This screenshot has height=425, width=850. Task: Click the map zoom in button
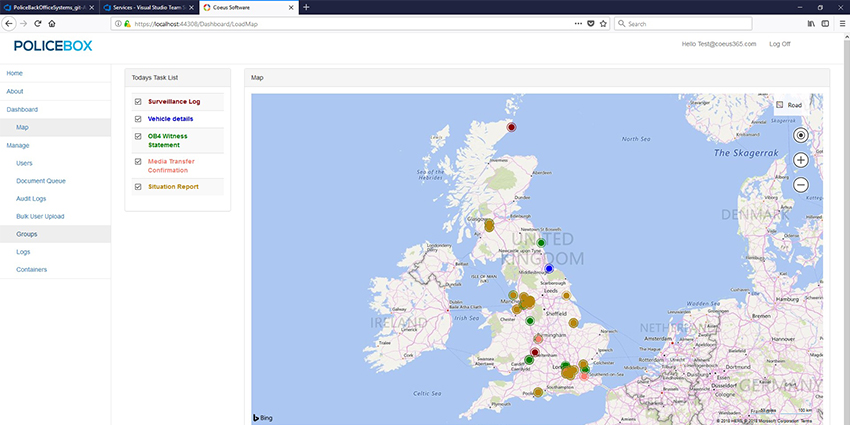(x=800, y=160)
